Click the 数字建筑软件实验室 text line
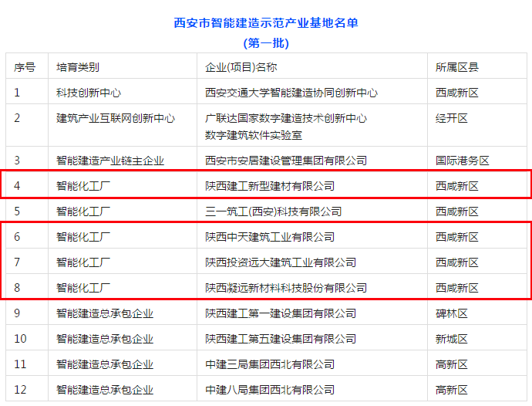The image size is (532, 406). tap(253, 135)
